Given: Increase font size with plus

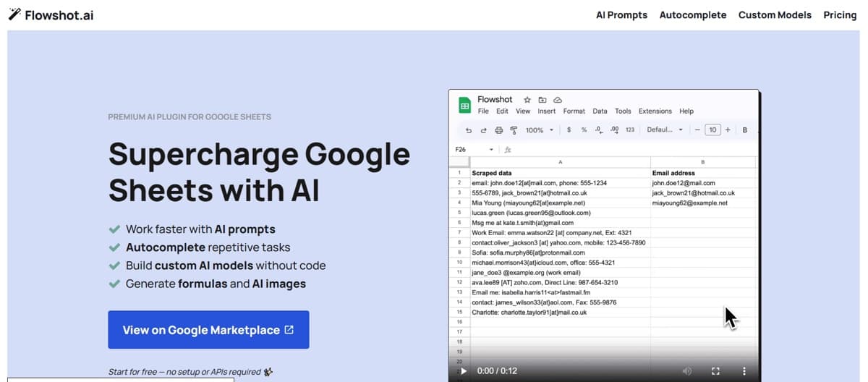Looking at the screenshot, I should point(728,130).
